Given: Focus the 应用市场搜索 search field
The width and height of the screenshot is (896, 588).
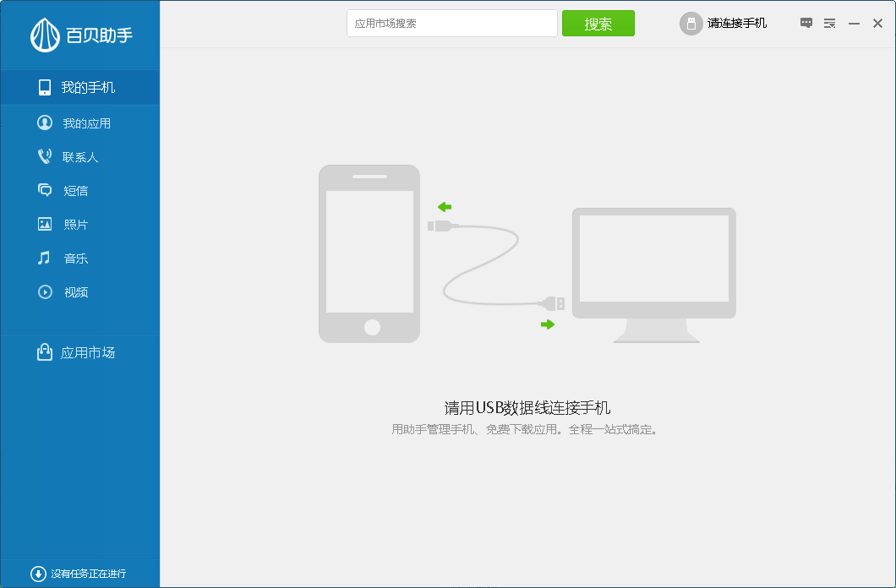Looking at the screenshot, I should (452, 24).
